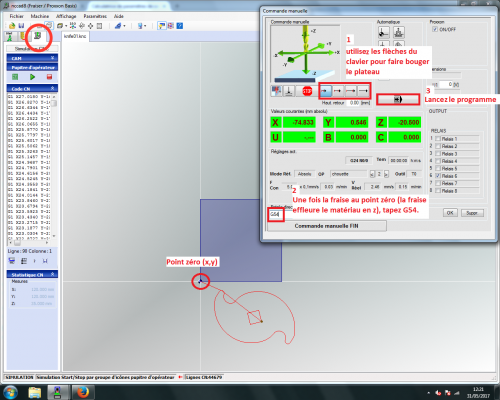The height and width of the screenshot is (400, 500).
Task: Start simulation with the green play button
Action: pos(32,77)
